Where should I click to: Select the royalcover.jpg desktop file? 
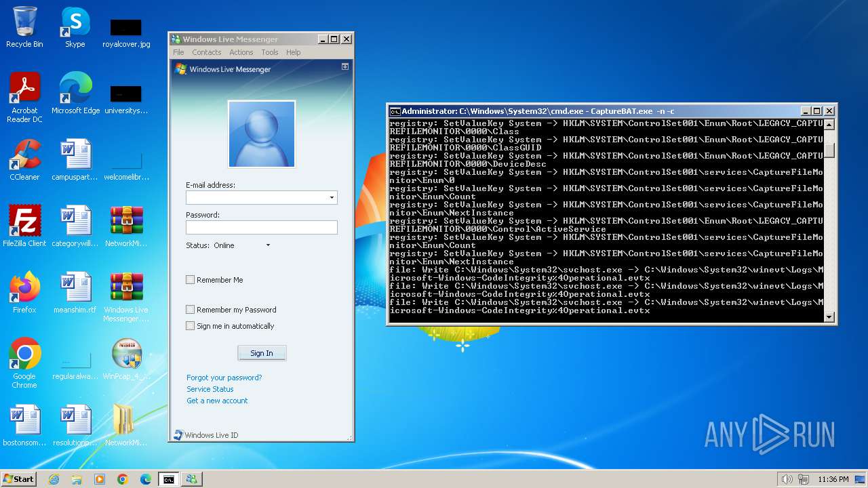click(x=126, y=33)
